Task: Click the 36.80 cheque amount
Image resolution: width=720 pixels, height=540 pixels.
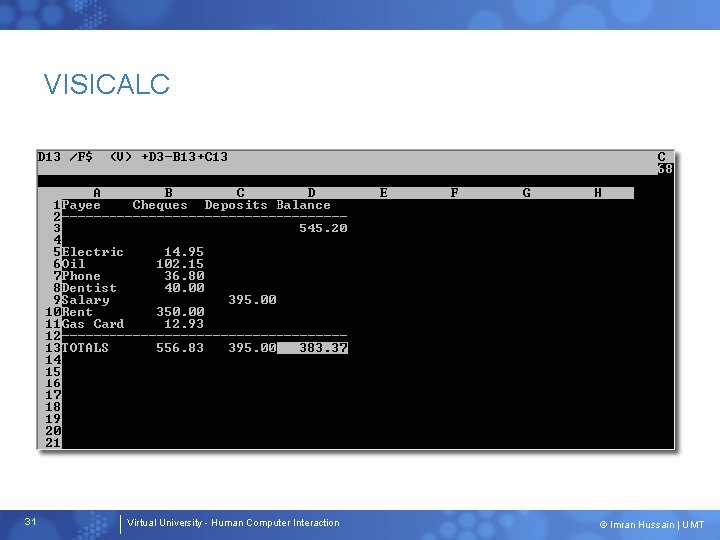Action: (184, 276)
